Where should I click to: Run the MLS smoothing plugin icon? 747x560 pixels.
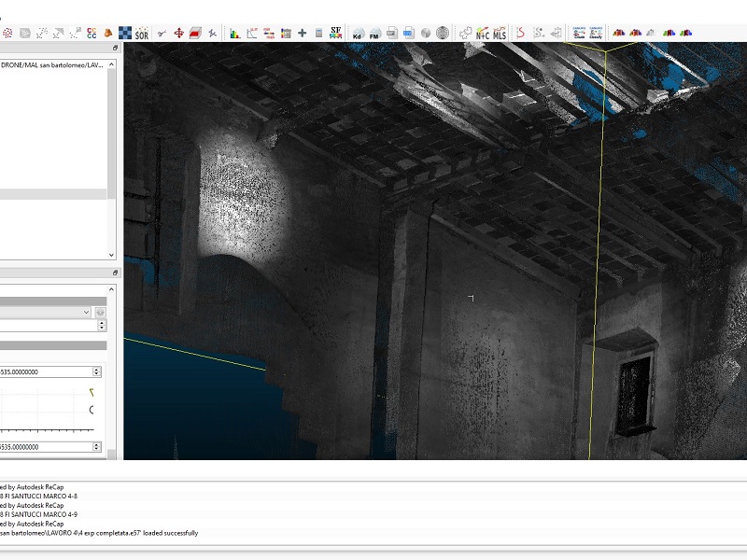point(500,34)
